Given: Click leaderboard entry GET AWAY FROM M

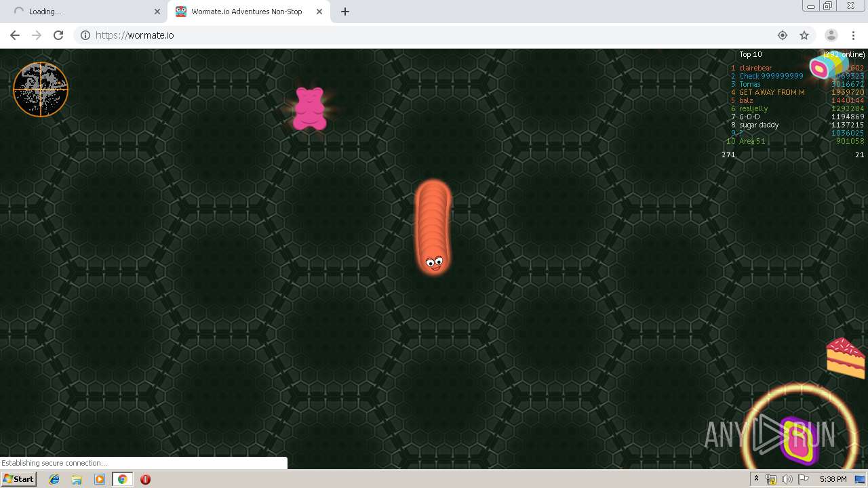Looking at the screenshot, I should (x=772, y=92).
